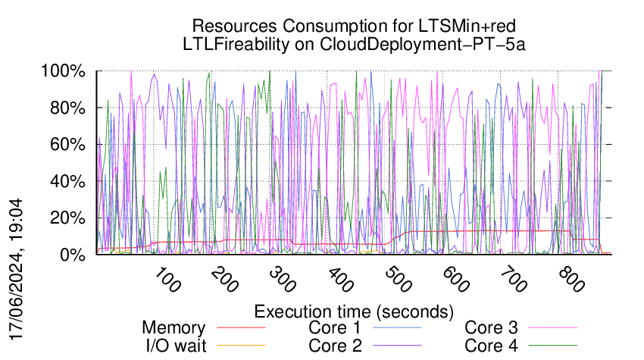The width and height of the screenshot is (644, 360).
Task: Click the 200 x-axis tick label
Action: pos(225,280)
